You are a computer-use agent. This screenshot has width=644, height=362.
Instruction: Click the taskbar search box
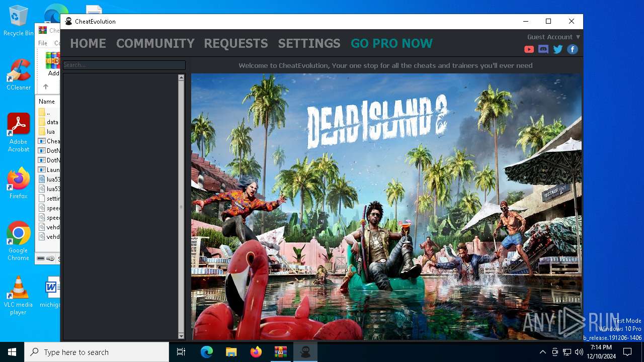point(97,352)
